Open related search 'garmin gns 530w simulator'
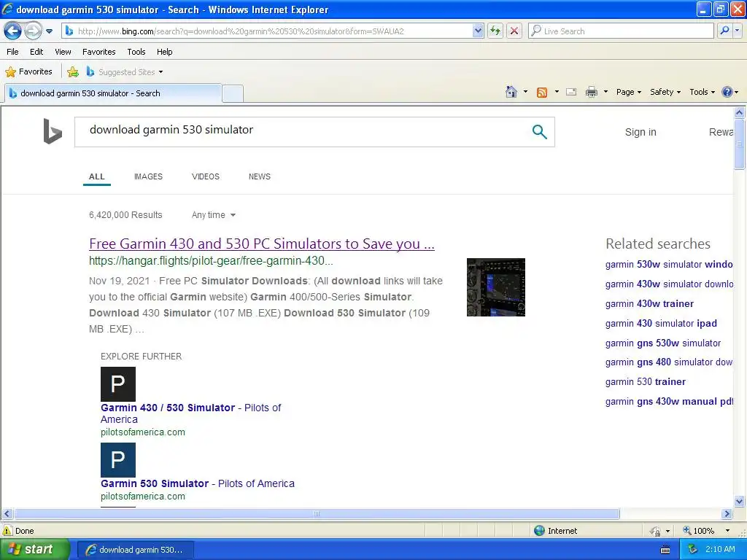 pyautogui.click(x=662, y=343)
